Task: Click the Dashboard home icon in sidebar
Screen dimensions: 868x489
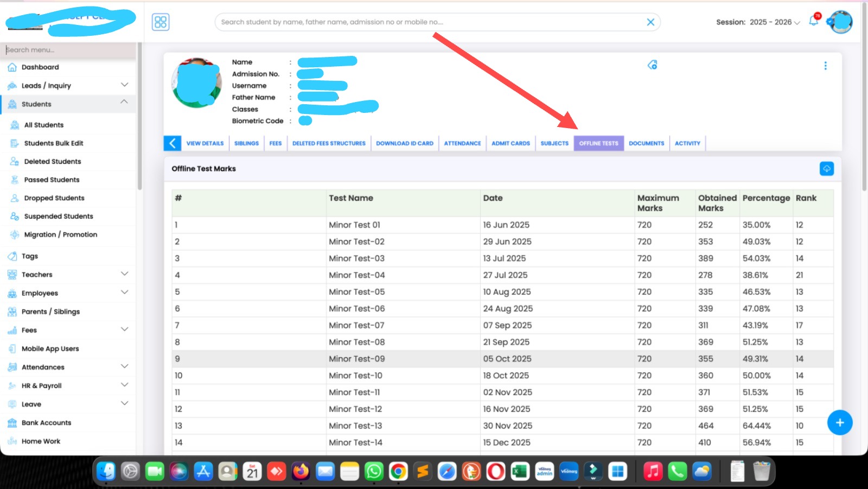Action: tap(12, 67)
